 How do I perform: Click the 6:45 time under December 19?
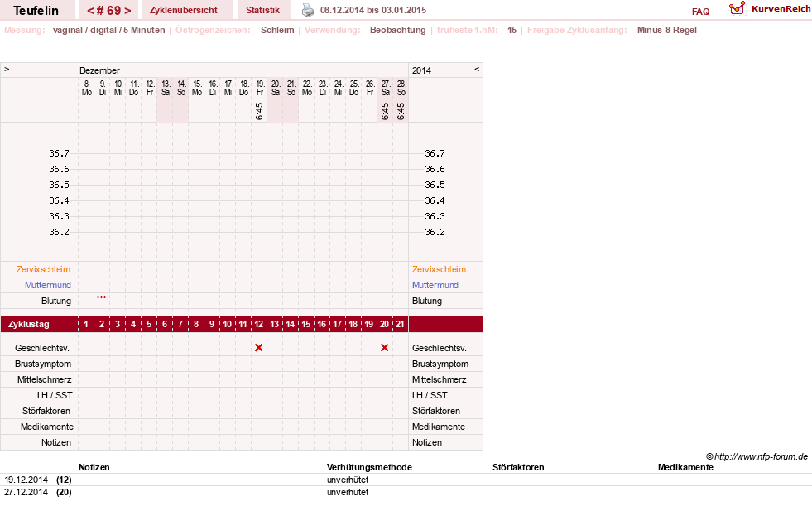(x=259, y=111)
